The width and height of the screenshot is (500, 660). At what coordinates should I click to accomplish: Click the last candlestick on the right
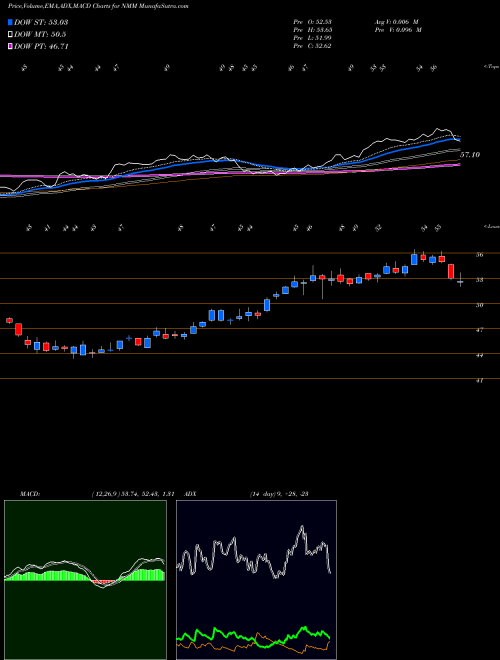click(460, 281)
